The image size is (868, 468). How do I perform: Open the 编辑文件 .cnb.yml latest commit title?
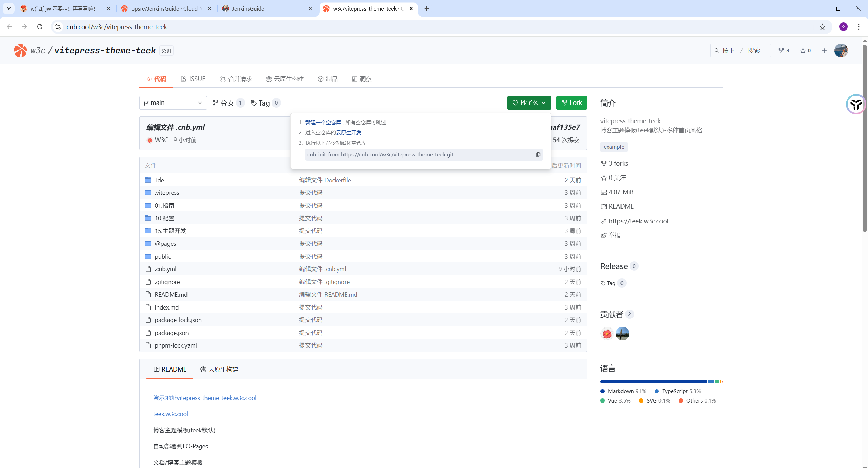click(176, 127)
